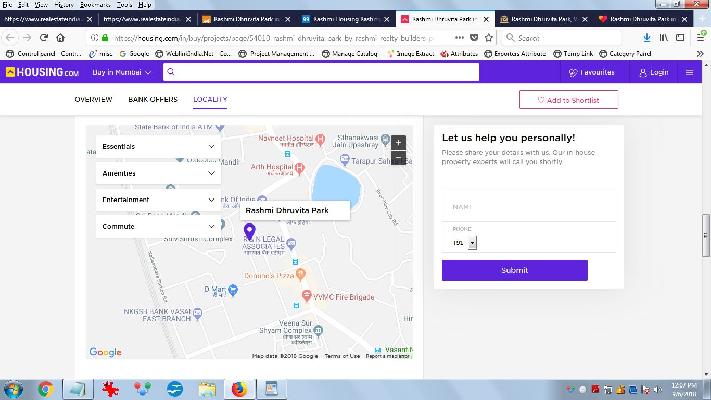Click the search magnifier icon in purple header
This screenshot has width=711, height=400.
click(x=170, y=72)
